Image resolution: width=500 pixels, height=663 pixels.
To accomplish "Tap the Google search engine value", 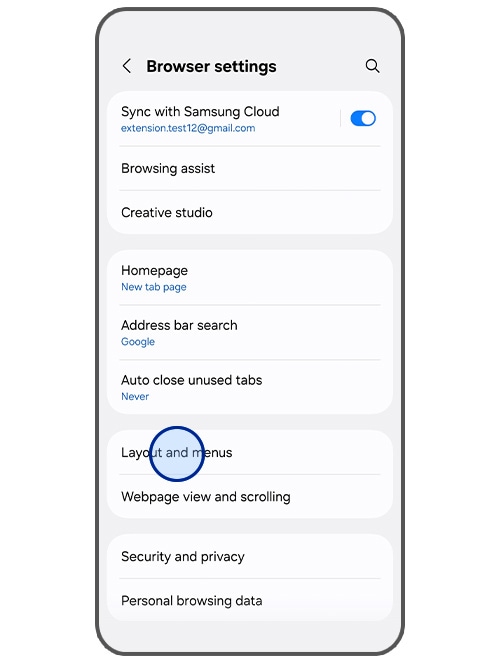I will [x=138, y=342].
